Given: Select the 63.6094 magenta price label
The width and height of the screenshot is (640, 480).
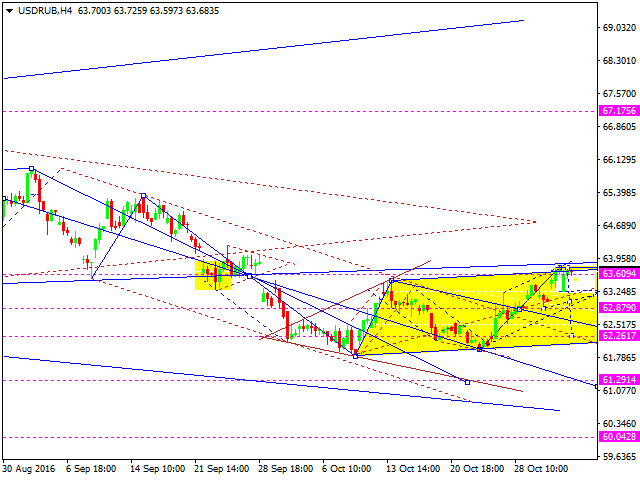Looking at the screenshot, I should pos(619,273).
